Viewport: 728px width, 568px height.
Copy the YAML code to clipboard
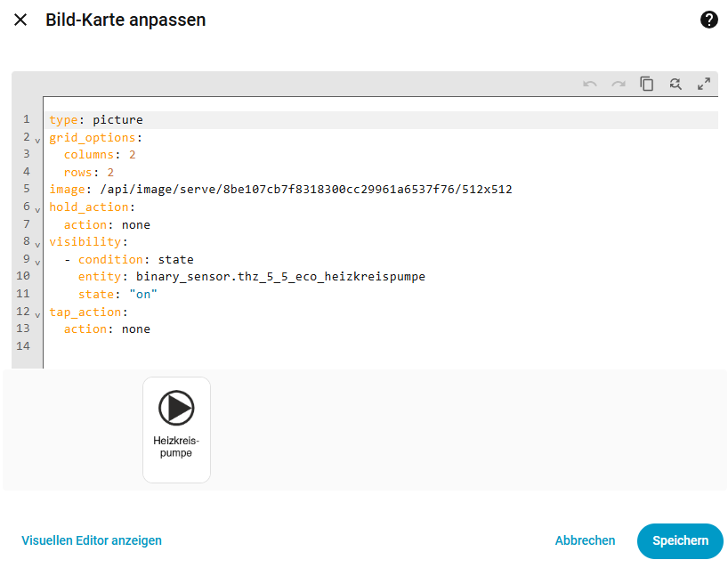pyautogui.click(x=647, y=84)
